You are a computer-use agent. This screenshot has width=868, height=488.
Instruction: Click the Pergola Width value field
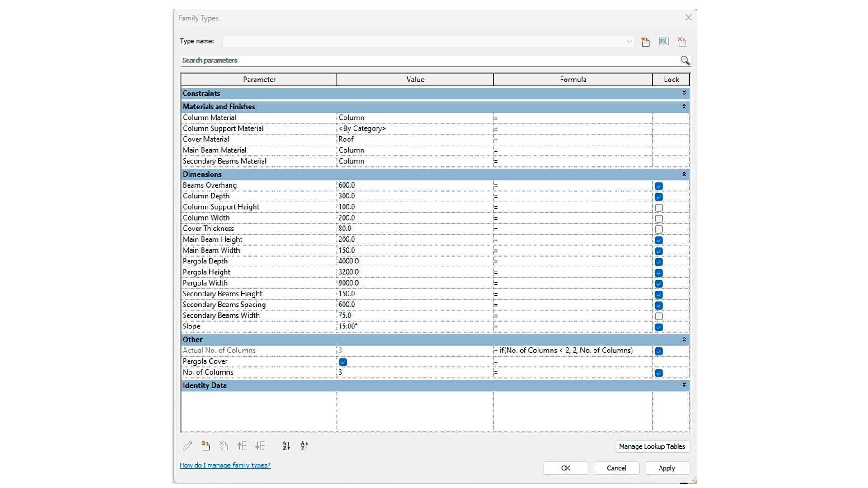click(414, 283)
